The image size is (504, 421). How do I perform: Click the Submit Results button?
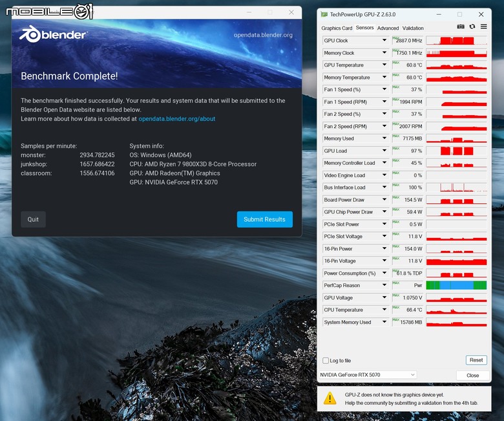coord(264,219)
